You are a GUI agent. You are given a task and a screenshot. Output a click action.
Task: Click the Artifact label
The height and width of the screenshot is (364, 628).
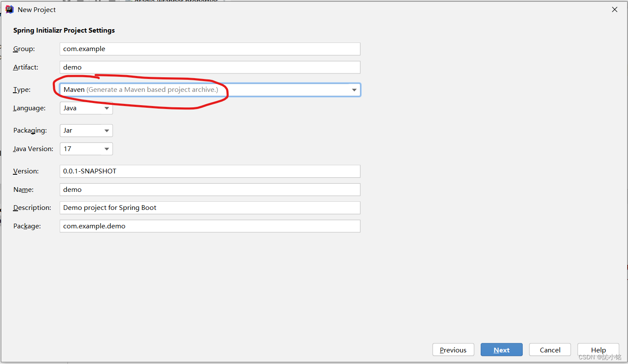(x=26, y=67)
